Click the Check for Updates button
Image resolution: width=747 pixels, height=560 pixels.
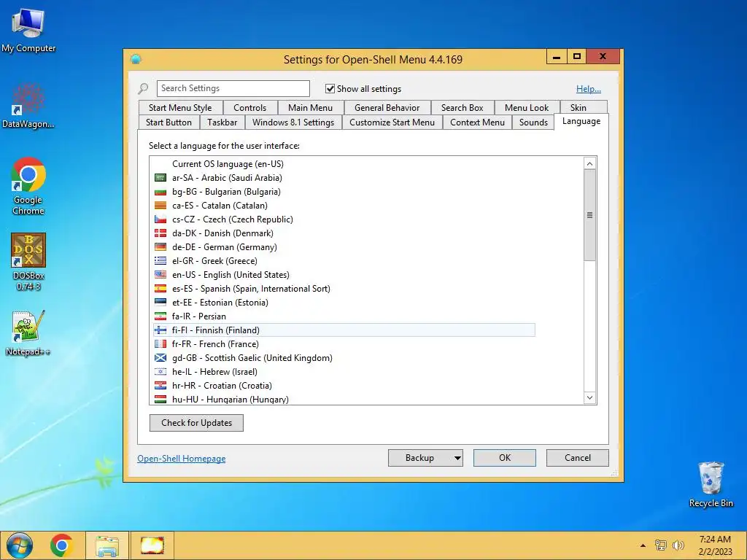pos(196,423)
